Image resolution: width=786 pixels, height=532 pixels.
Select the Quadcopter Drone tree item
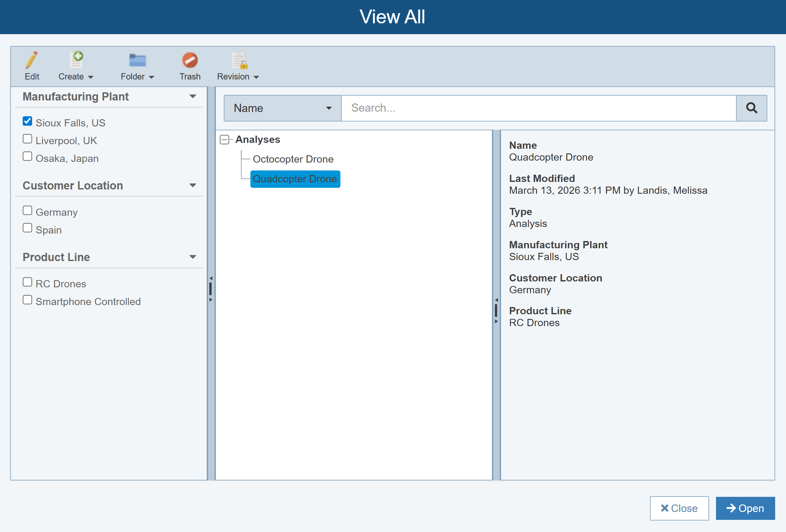(294, 179)
